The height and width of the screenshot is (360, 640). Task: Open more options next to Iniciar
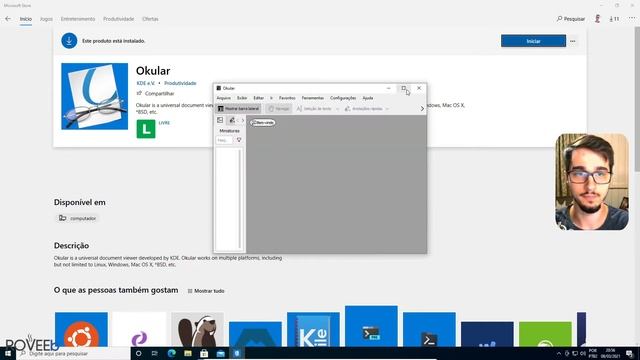(x=573, y=41)
